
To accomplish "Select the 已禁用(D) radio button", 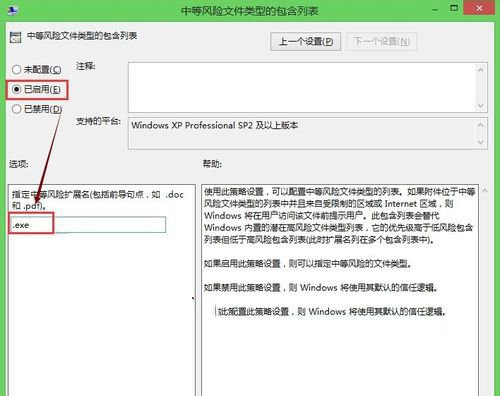I will coord(16,109).
